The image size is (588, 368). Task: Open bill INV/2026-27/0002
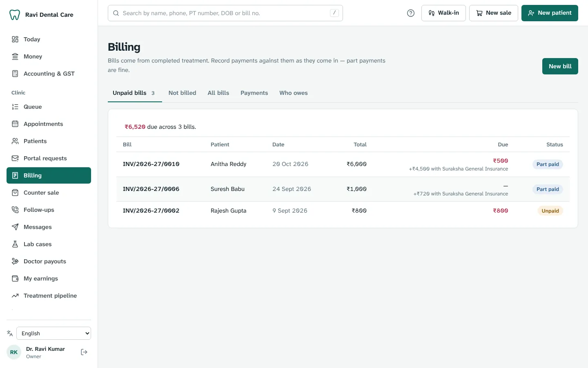[151, 211]
